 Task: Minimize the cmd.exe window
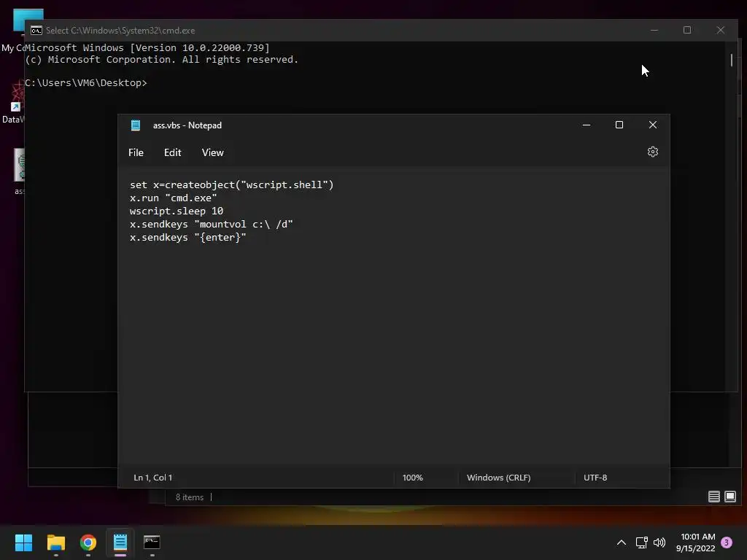coord(654,30)
